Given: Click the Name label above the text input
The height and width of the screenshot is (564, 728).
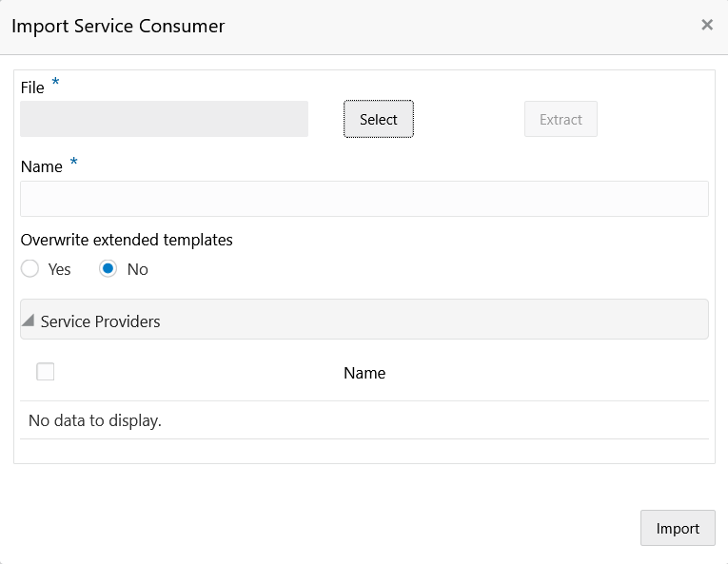Looking at the screenshot, I should 42,166.
